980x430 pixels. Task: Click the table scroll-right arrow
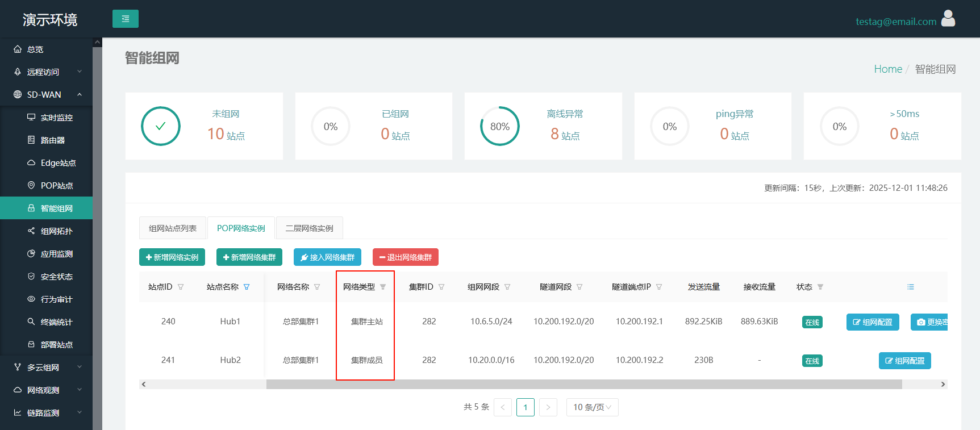[943, 385]
